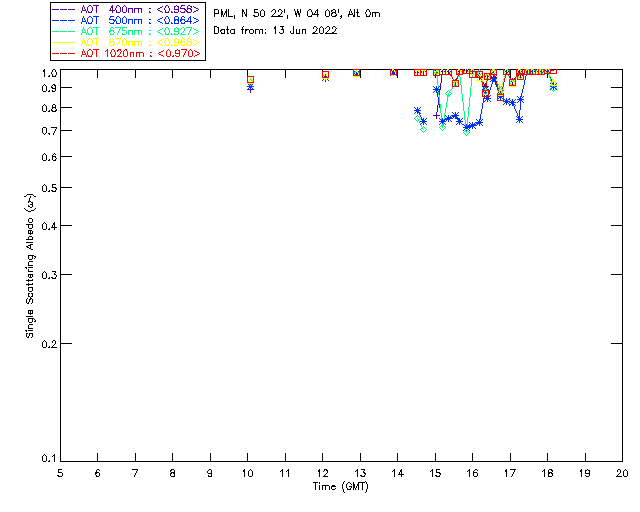Click the y-axis tick label '0.2'
Image resolution: width=640 pixels, height=512 pixels.
point(49,344)
